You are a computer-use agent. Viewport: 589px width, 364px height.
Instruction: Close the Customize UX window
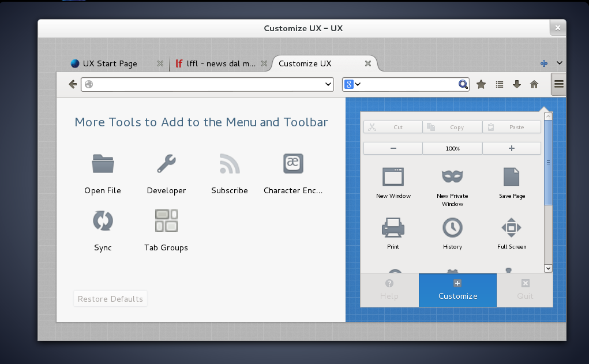(x=558, y=28)
